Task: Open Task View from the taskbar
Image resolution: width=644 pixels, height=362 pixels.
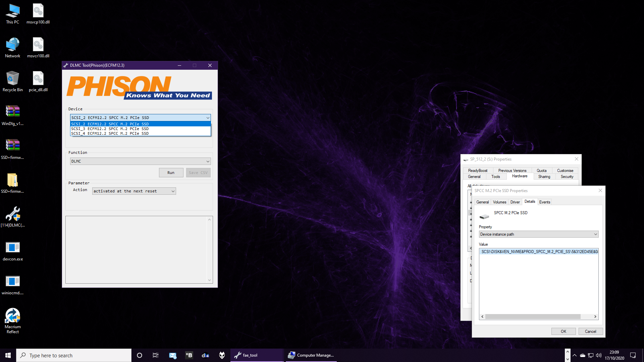Action: [156, 355]
